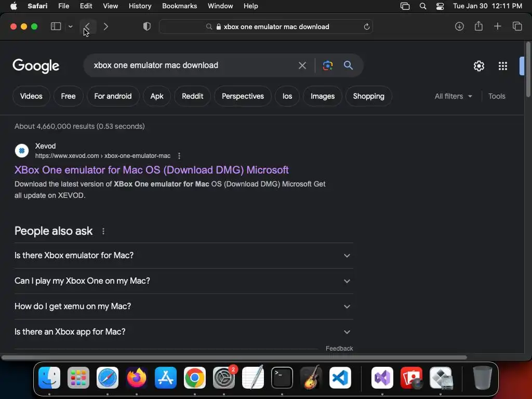Click the vertical page scrollbar

coord(528,69)
